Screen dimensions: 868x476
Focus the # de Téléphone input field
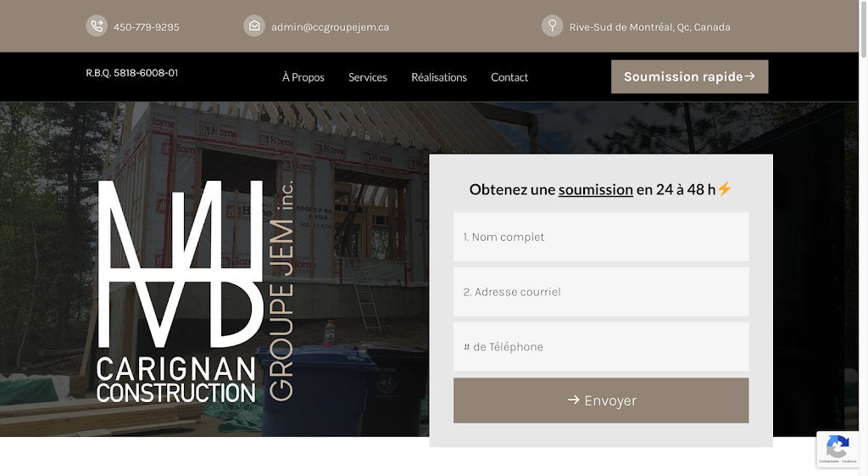click(601, 346)
